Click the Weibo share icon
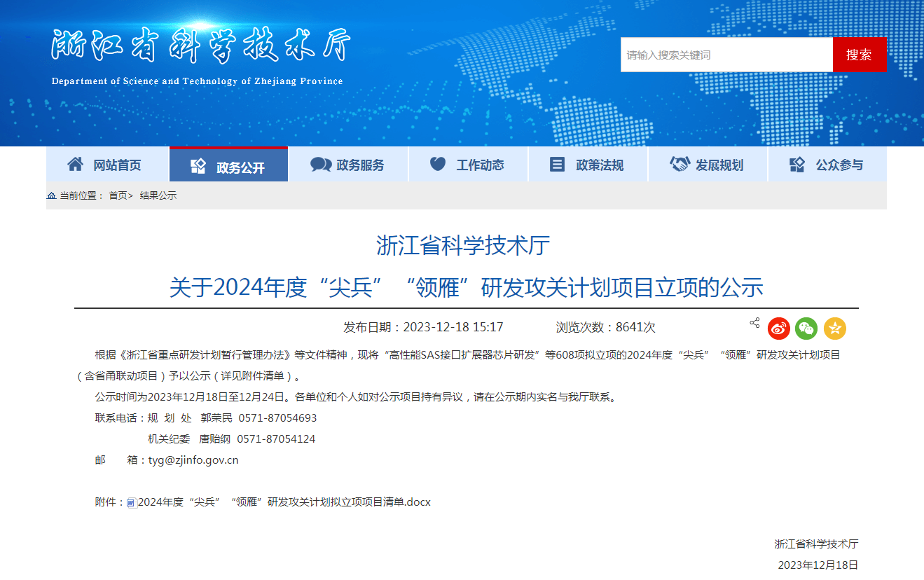This screenshot has width=924, height=580. [x=778, y=329]
